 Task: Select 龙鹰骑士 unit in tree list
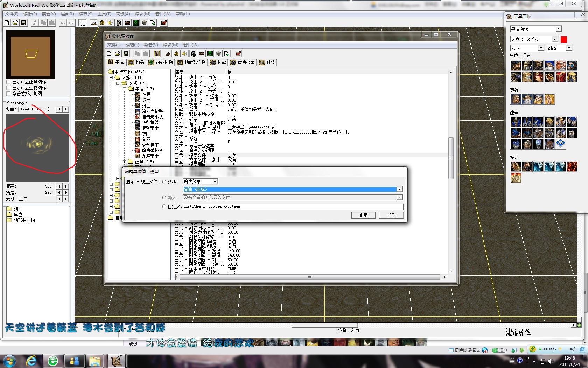coord(150,156)
